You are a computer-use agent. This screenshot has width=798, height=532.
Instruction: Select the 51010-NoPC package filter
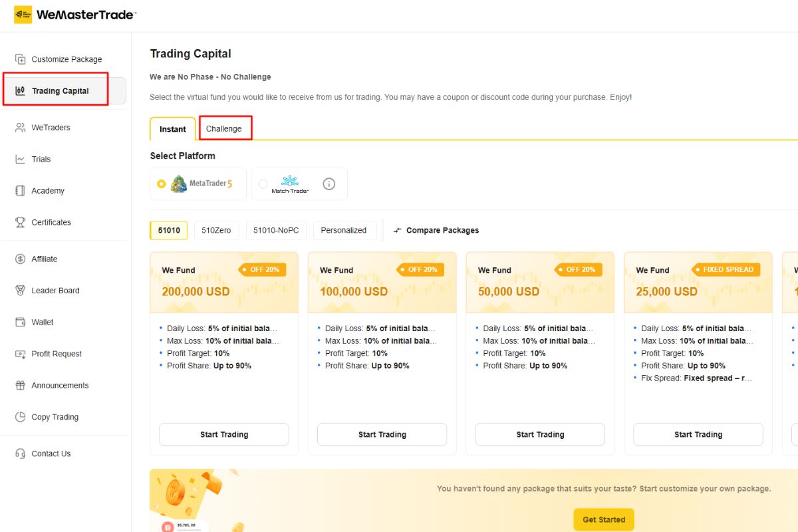tap(276, 230)
